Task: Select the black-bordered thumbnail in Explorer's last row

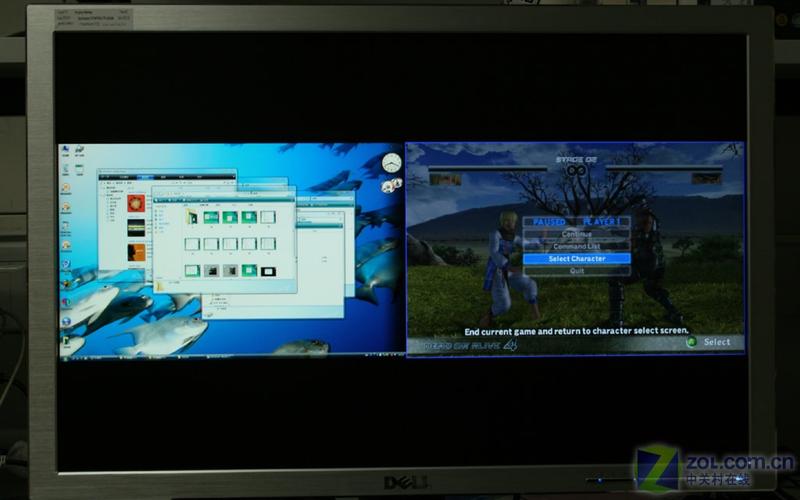Action: (x=268, y=271)
